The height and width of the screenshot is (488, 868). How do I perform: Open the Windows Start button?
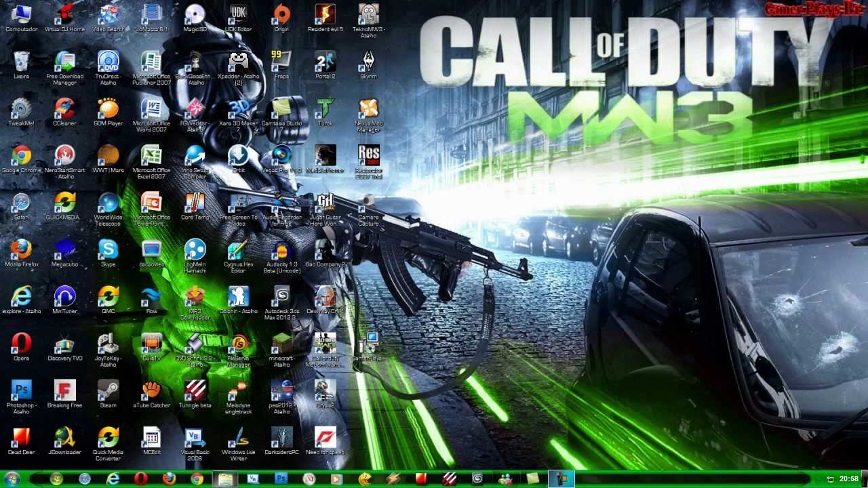click(12, 479)
